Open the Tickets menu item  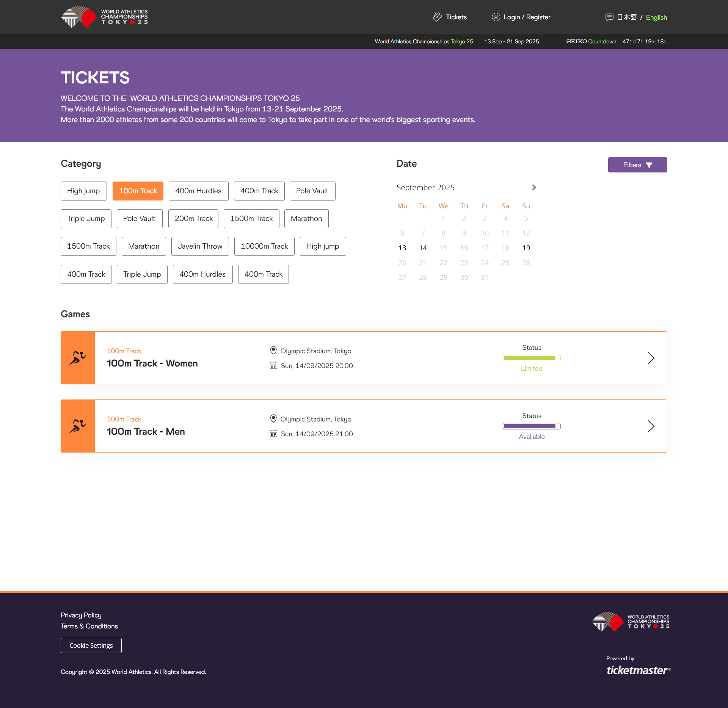[456, 17]
